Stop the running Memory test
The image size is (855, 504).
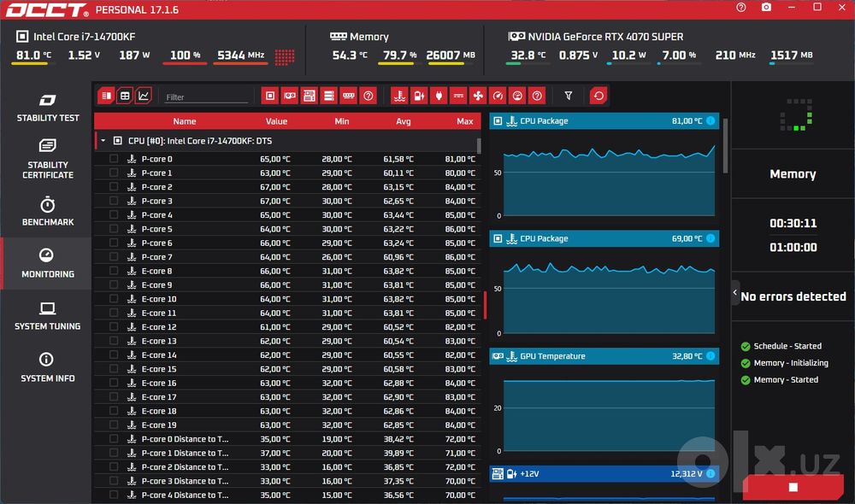tap(793, 487)
